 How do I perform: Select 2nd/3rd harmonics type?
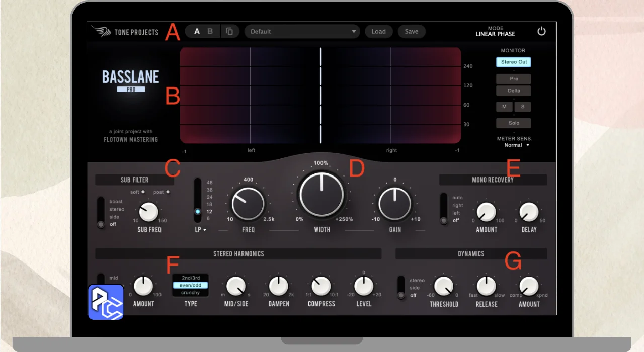[191, 278]
